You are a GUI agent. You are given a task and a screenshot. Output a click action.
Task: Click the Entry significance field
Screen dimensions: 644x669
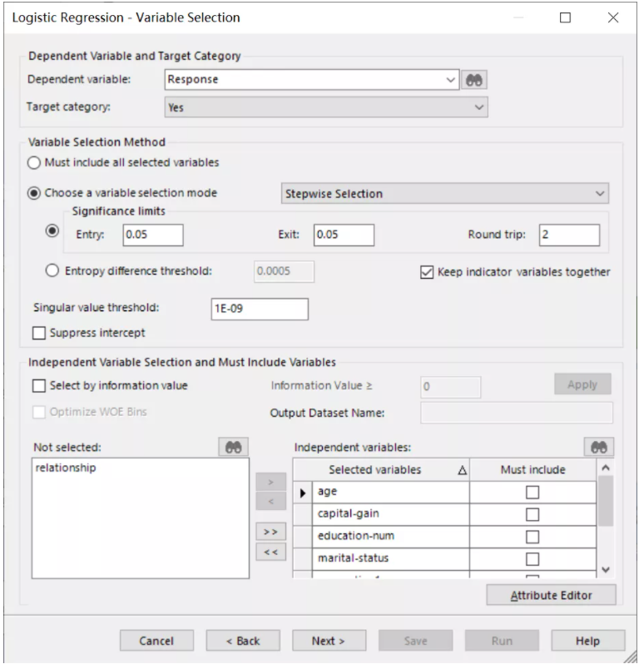[154, 236]
